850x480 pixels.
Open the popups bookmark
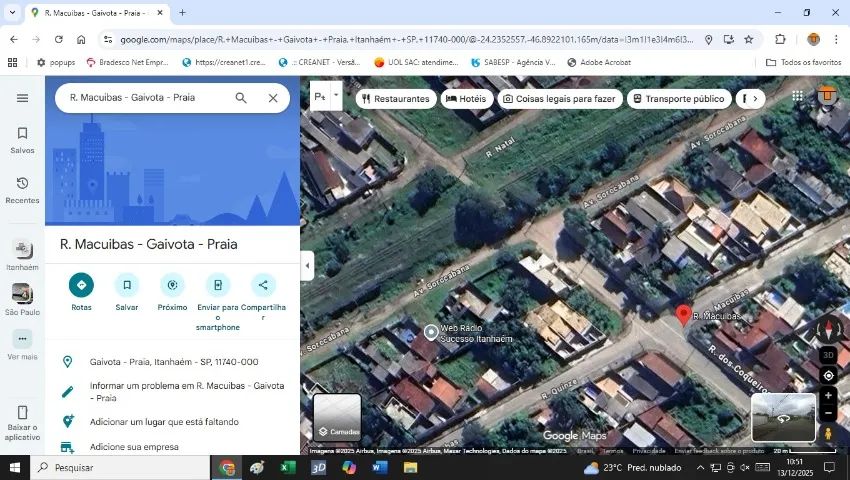tap(56, 62)
